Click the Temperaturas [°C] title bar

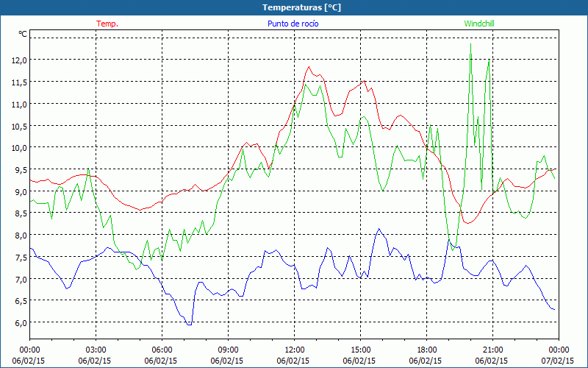coord(294,7)
